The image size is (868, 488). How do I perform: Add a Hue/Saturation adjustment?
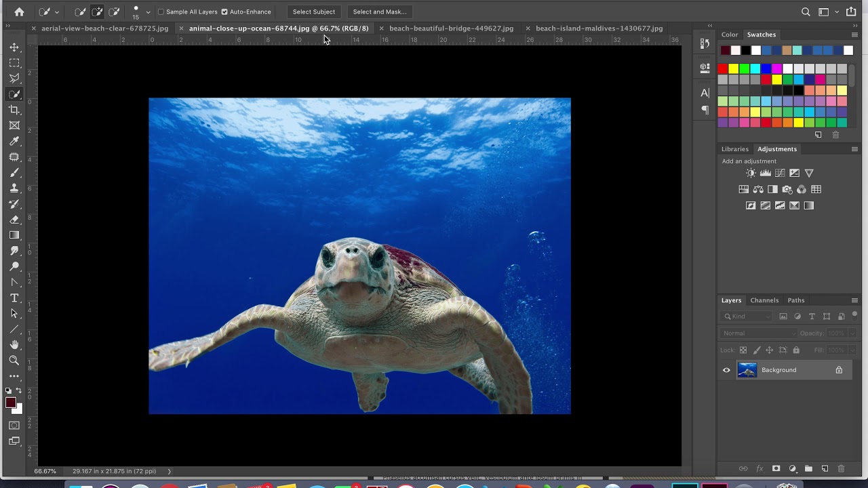[744, 190]
